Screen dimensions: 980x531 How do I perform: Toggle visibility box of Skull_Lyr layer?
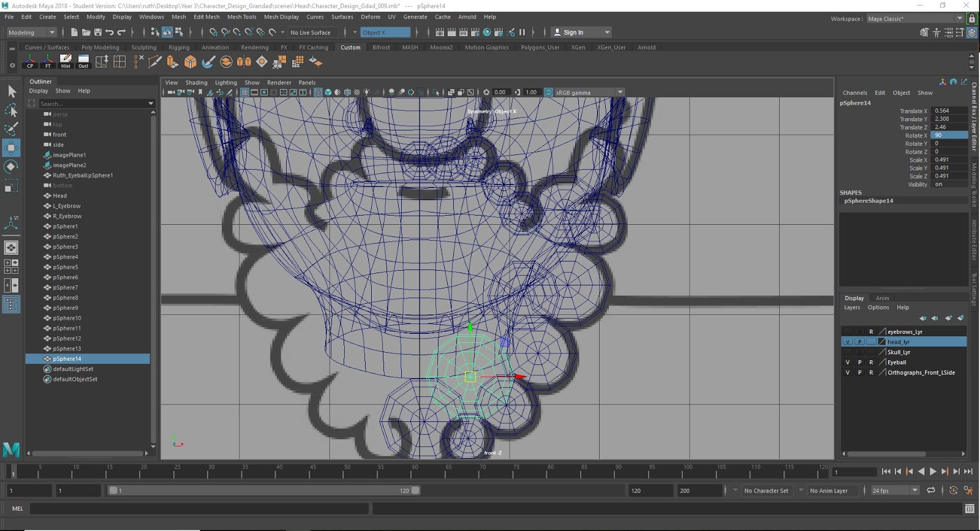tap(848, 352)
